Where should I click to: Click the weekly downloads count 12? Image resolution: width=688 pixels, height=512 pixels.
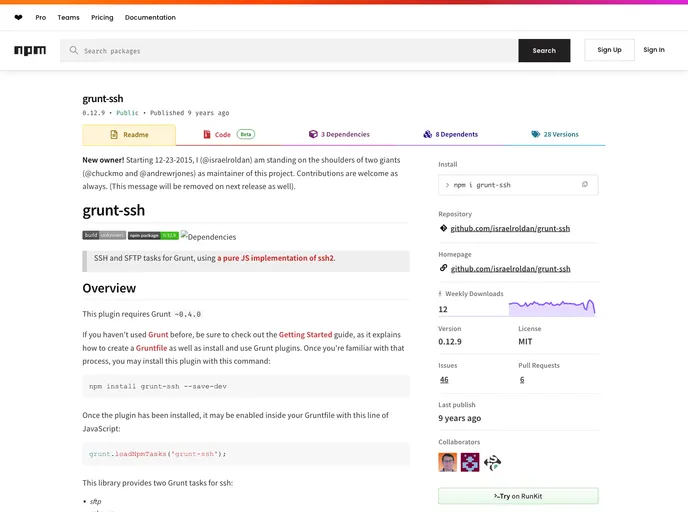pyautogui.click(x=443, y=309)
